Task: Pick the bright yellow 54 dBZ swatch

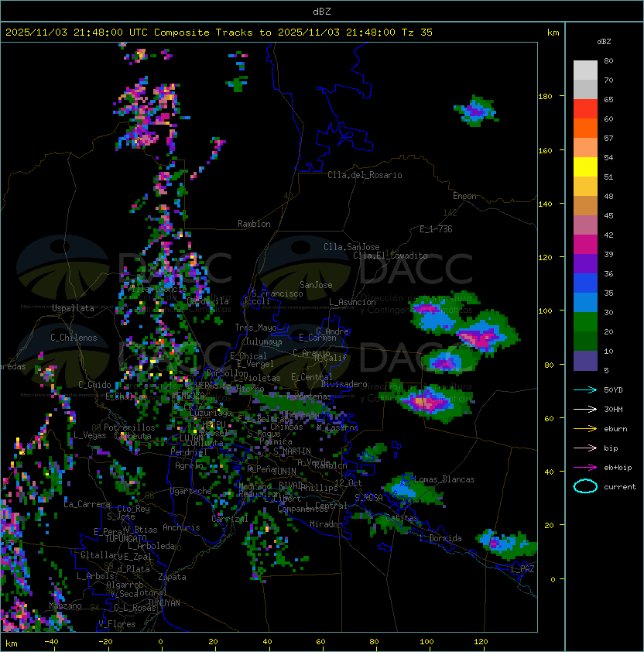Action: point(585,166)
